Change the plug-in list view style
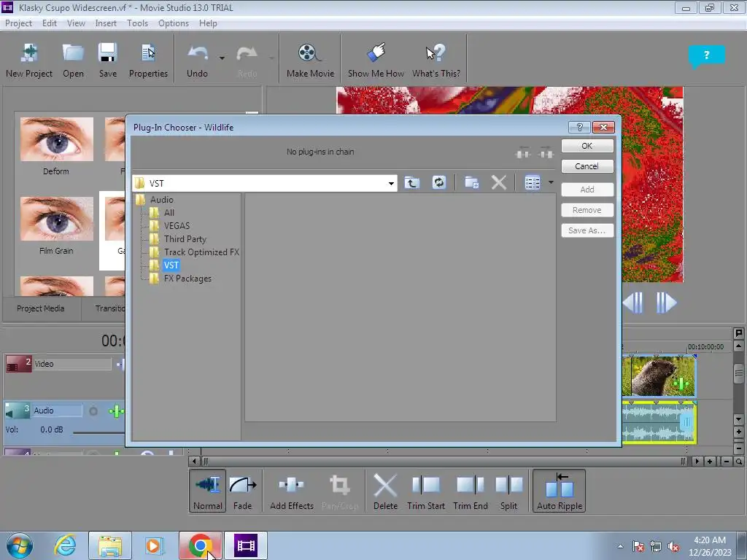This screenshot has width=747, height=560. tap(532, 182)
